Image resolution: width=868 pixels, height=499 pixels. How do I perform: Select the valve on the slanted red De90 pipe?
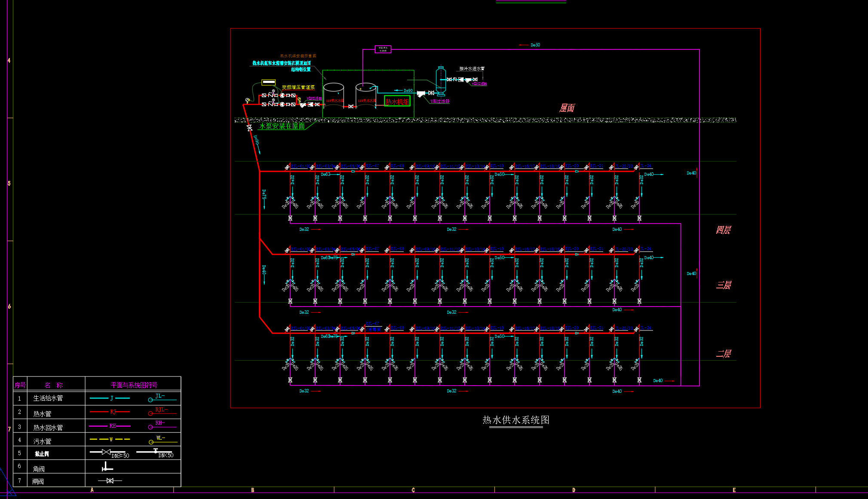249,128
